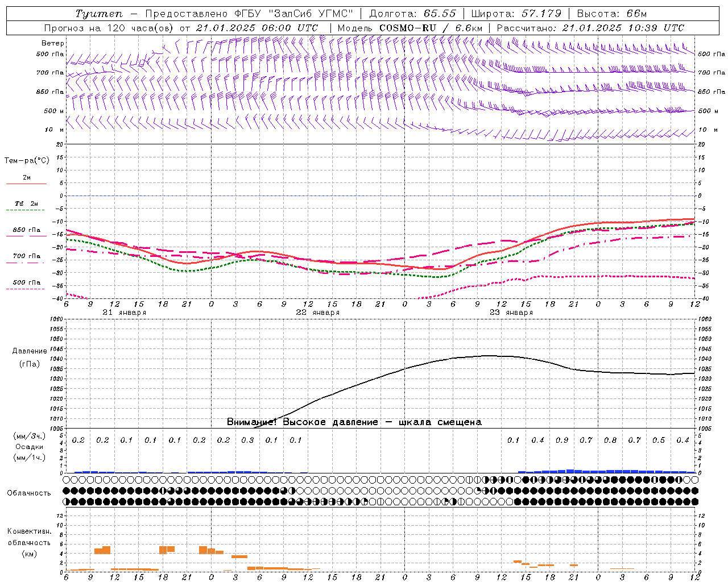This screenshot has height=582, width=728.
Task: Click the "(мм/1ч.)" precipitation unit label
Action: pyautogui.click(x=29, y=458)
